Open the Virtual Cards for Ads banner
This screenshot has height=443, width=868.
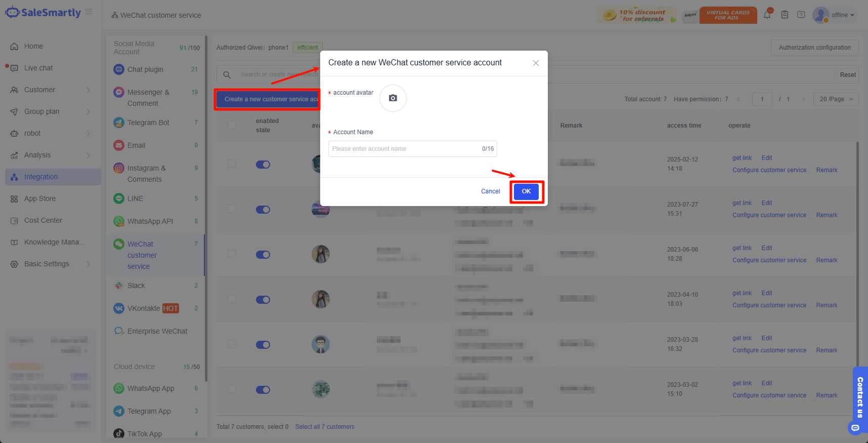[x=728, y=15]
